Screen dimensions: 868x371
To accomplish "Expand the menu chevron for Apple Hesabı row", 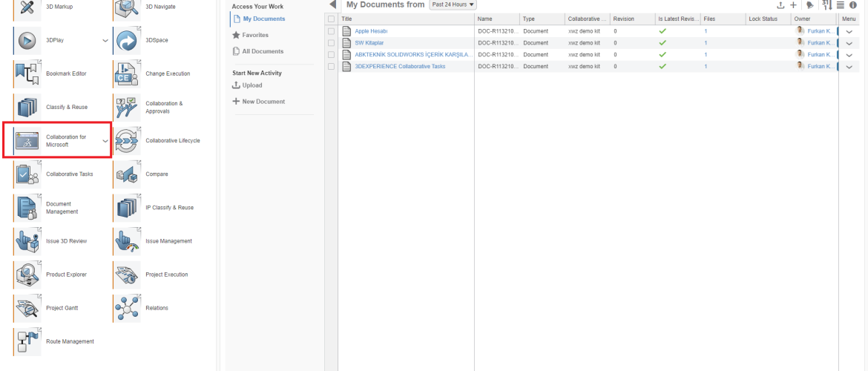I will click(849, 31).
